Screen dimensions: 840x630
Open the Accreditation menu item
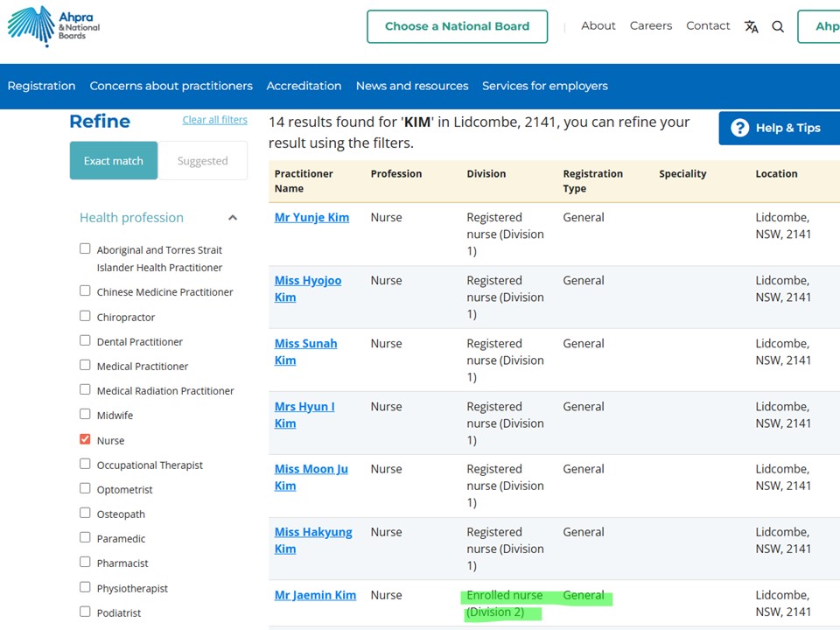[304, 86]
